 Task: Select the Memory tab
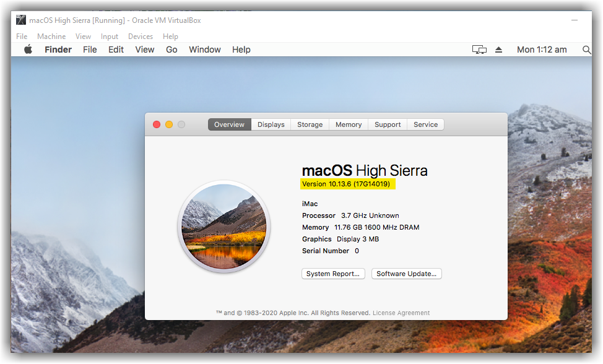click(349, 124)
